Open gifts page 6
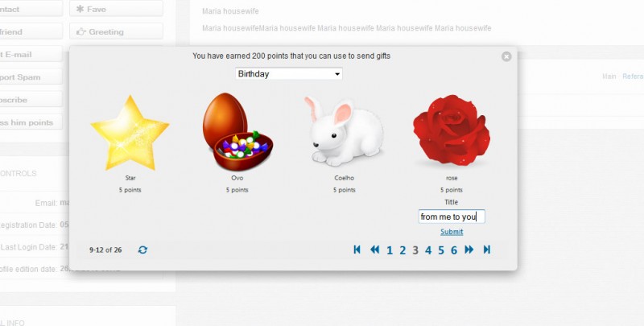644x326 pixels. click(454, 250)
